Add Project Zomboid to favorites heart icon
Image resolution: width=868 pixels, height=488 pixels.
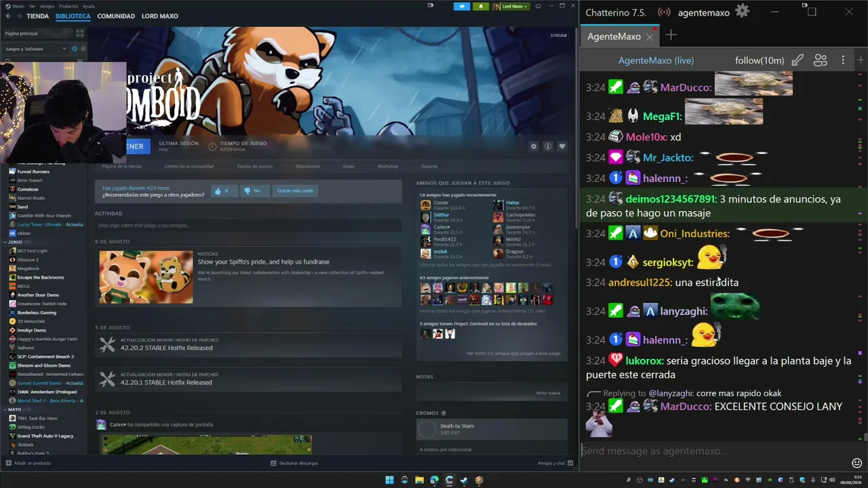point(561,146)
